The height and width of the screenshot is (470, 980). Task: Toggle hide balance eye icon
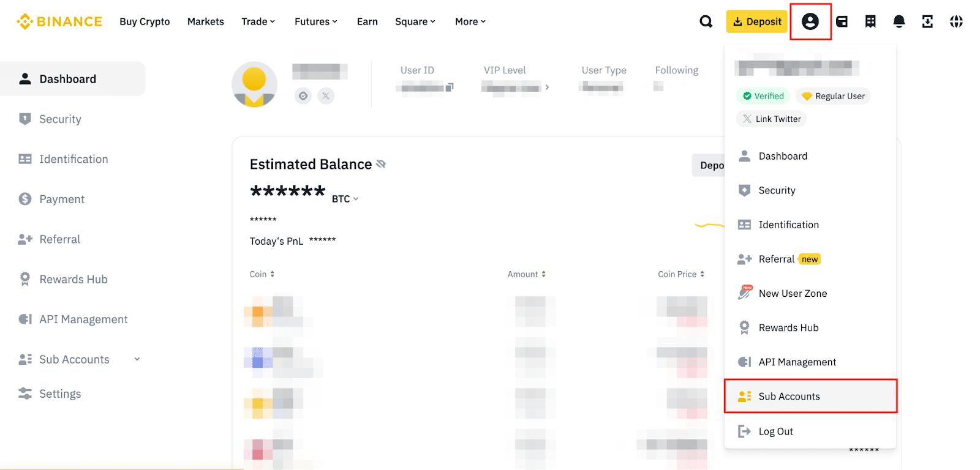coord(381,164)
